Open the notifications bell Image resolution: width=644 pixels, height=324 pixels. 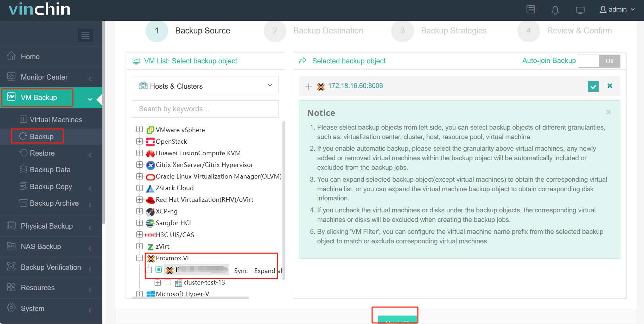coord(555,10)
